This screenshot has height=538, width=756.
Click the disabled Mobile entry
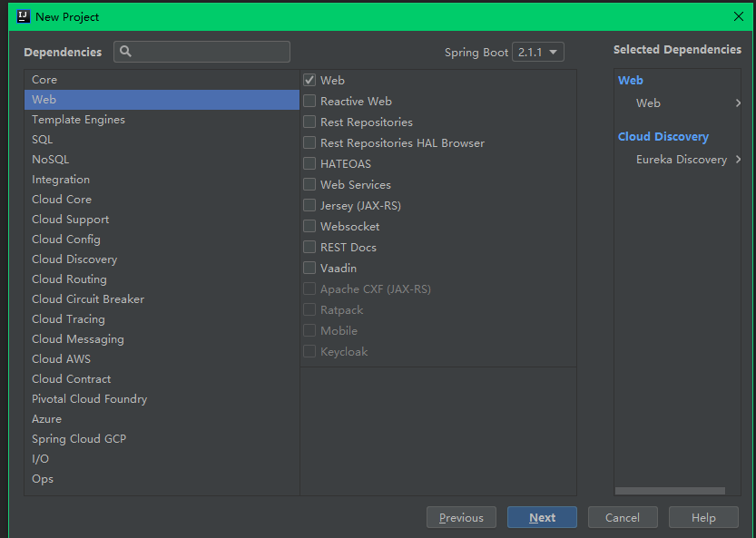pyautogui.click(x=339, y=331)
